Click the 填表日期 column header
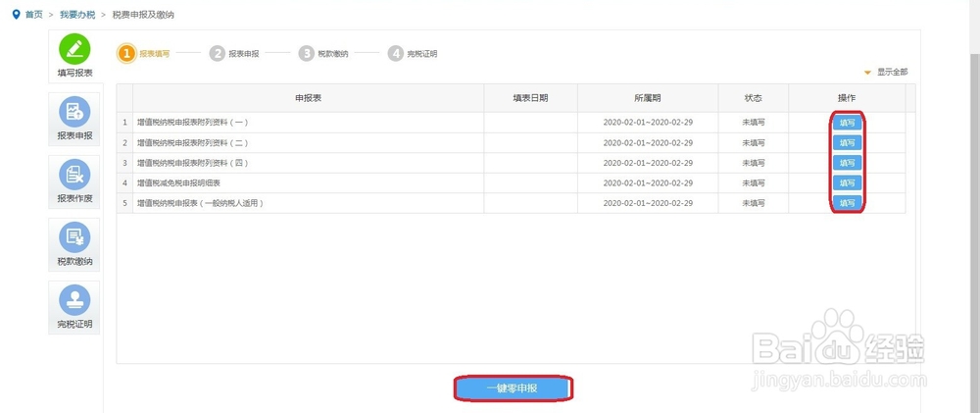 [530, 98]
